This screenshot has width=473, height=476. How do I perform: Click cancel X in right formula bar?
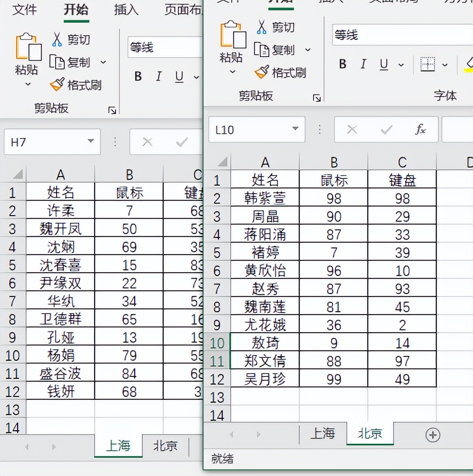(x=352, y=129)
